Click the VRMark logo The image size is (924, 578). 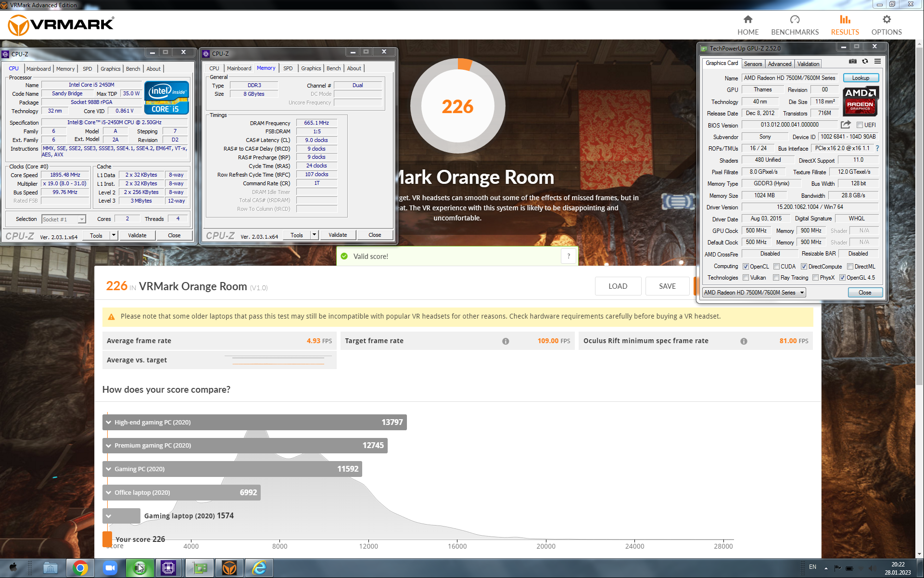pyautogui.click(x=62, y=25)
